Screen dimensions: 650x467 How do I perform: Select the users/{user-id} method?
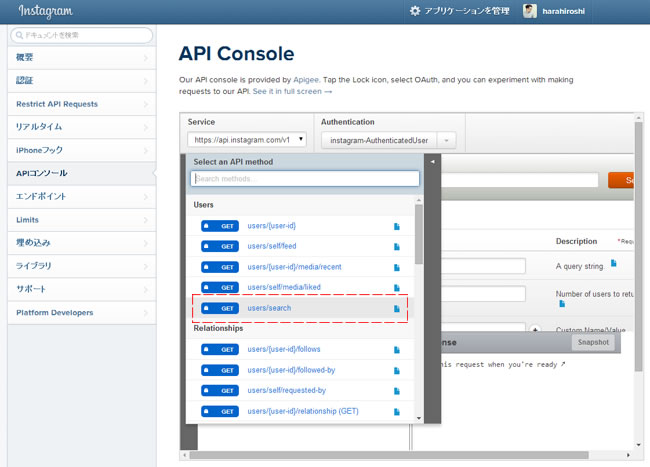272,226
